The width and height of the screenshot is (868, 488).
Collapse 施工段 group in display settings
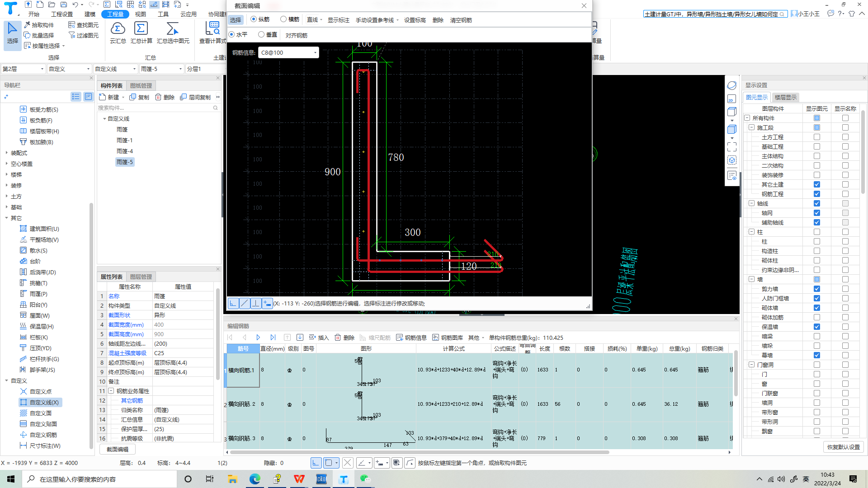coord(751,127)
